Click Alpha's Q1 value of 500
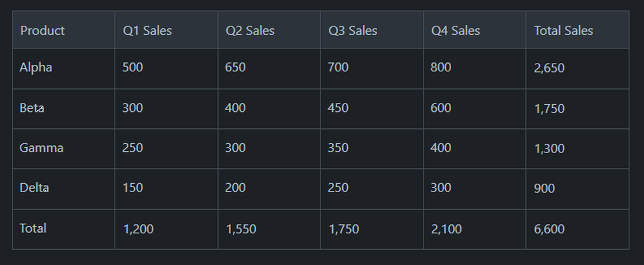Image resolution: width=644 pixels, height=265 pixels. click(x=132, y=68)
